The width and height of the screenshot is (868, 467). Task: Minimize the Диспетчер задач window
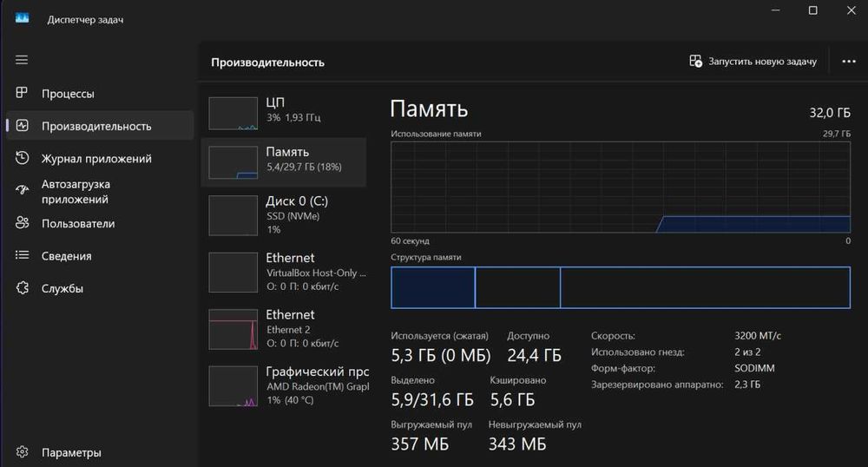775,10
